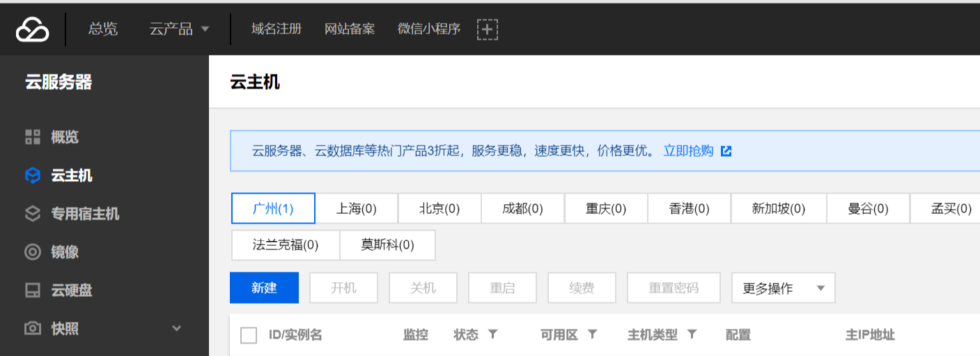
Task: Click the 云主机 page title
Action: click(x=255, y=83)
